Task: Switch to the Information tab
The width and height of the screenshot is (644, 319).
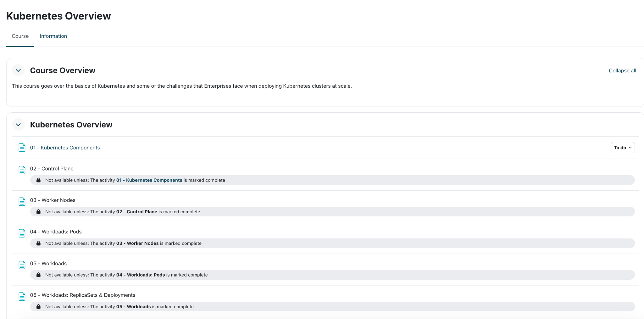Action: tap(53, 36)
